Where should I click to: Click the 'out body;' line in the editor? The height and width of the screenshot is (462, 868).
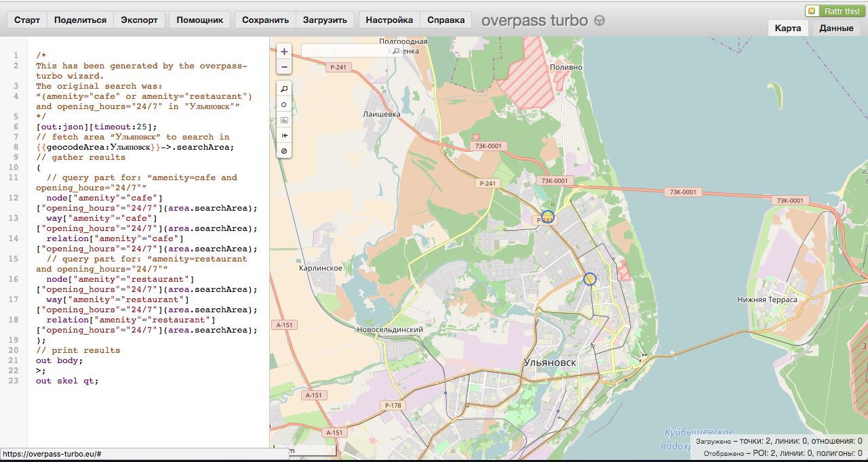click(x=59, y=360)
